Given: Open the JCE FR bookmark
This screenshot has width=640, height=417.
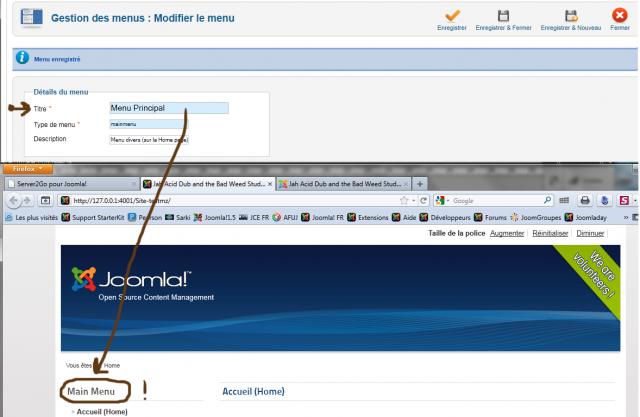Looking at the screenshot, I should click(x=254, y=217).
